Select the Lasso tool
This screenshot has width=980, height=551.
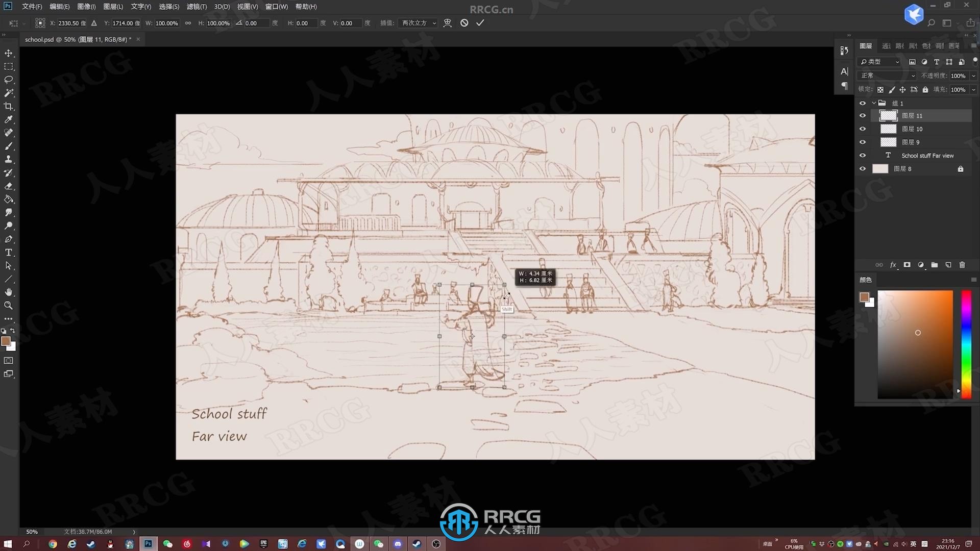(9, 80)
